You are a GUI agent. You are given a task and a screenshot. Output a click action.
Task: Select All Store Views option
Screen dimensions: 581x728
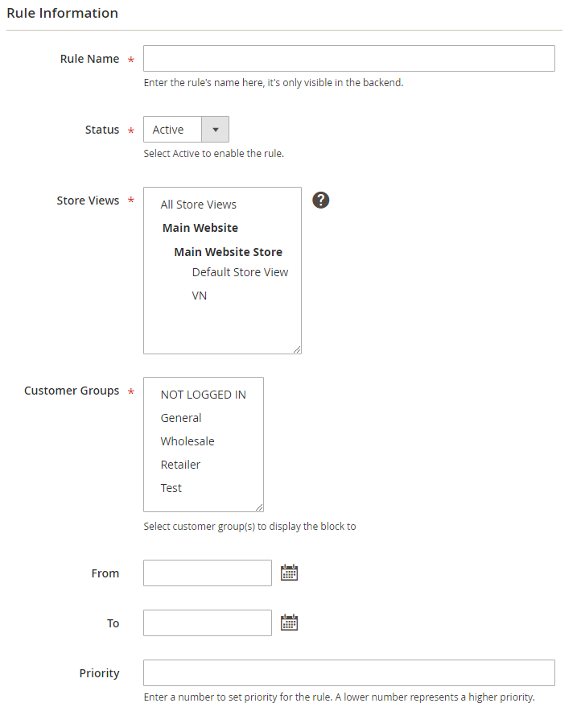click(x=199, y=205)
